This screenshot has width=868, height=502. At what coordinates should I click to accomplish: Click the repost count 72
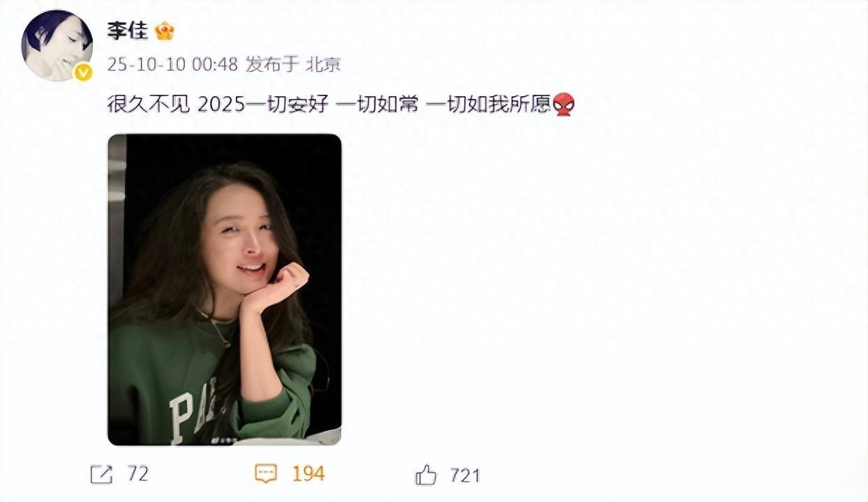(x=138, y=475)
